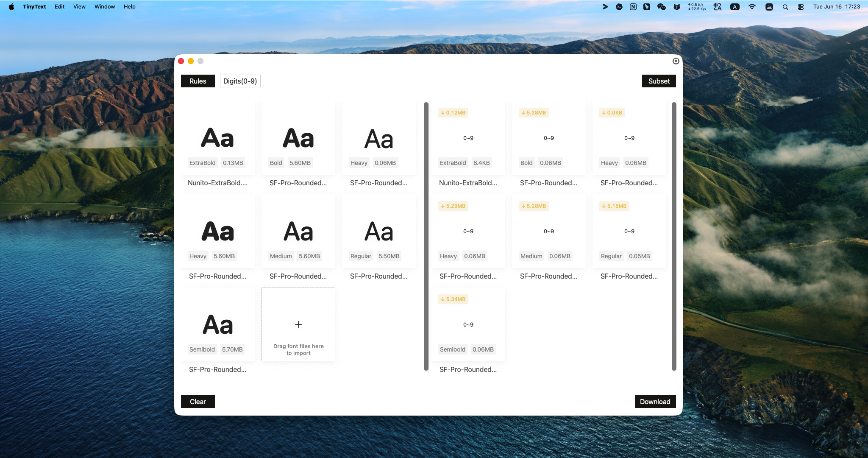Click the menu bar clock Tue Jun 16 17:23
This screenshot has height=458, width=868.
(x=837, y=7)
